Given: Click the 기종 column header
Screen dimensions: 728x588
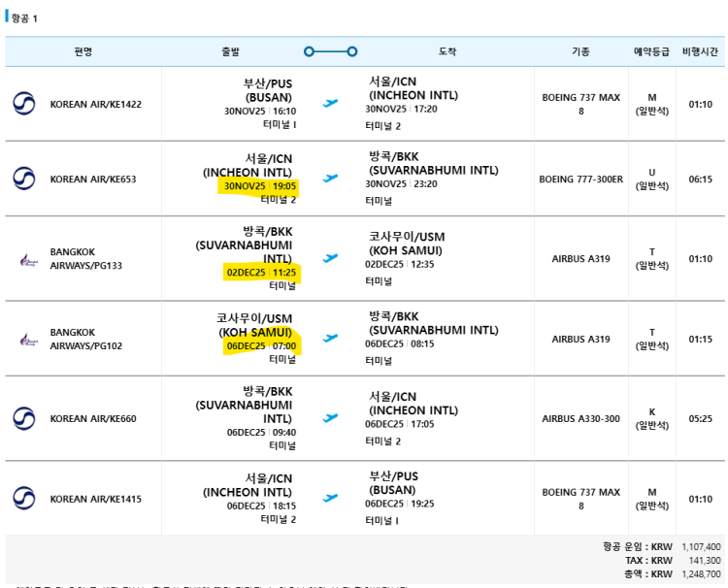Looking at the screenshot, I should coord(580,51).
